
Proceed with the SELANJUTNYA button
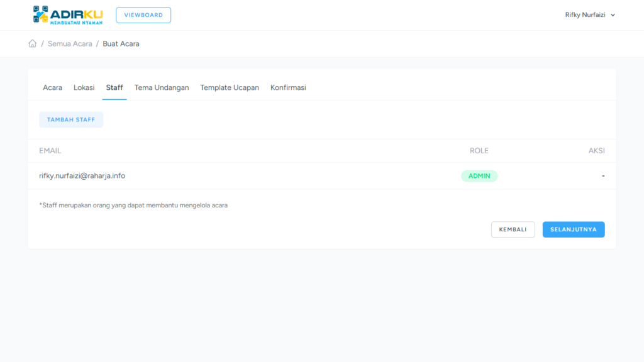click(x=573, y=229)
